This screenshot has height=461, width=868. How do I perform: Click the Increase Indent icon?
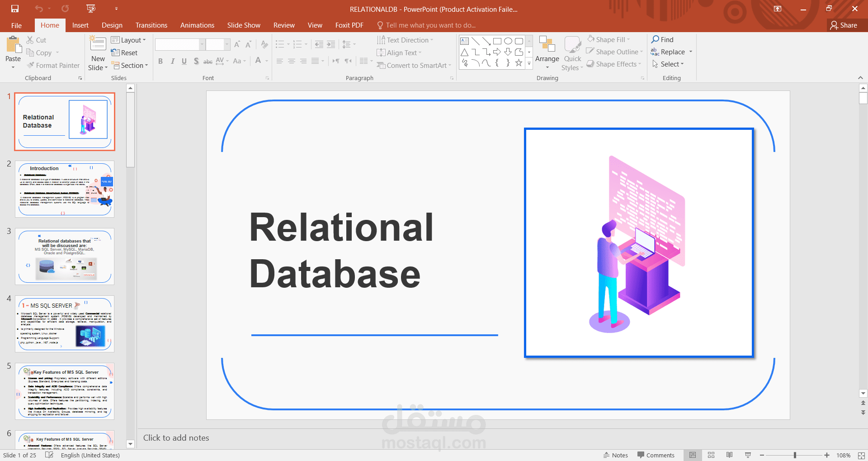click(330, 44)
